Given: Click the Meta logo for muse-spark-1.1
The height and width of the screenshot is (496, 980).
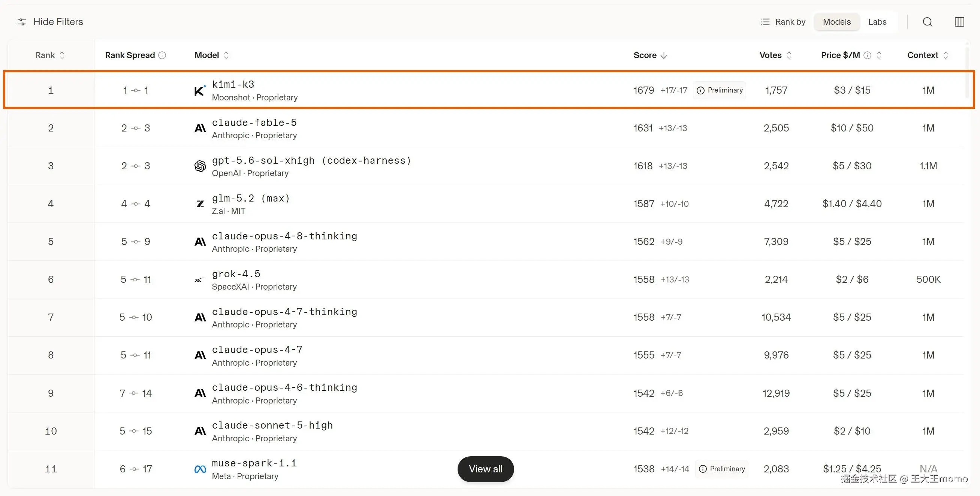Looking at the screenshot, I should pyautogui.click(x=200, y=469).
